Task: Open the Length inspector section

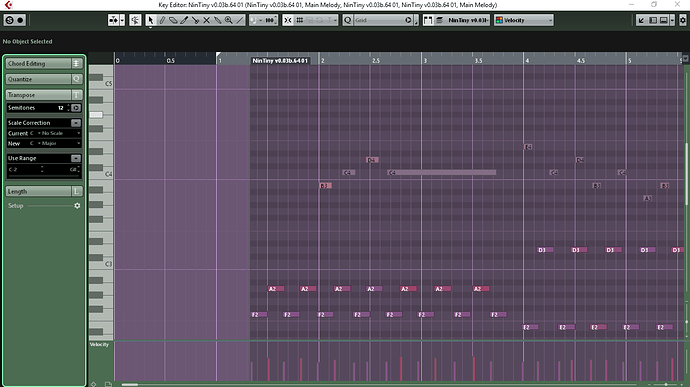Action: [x=38, y=192]
